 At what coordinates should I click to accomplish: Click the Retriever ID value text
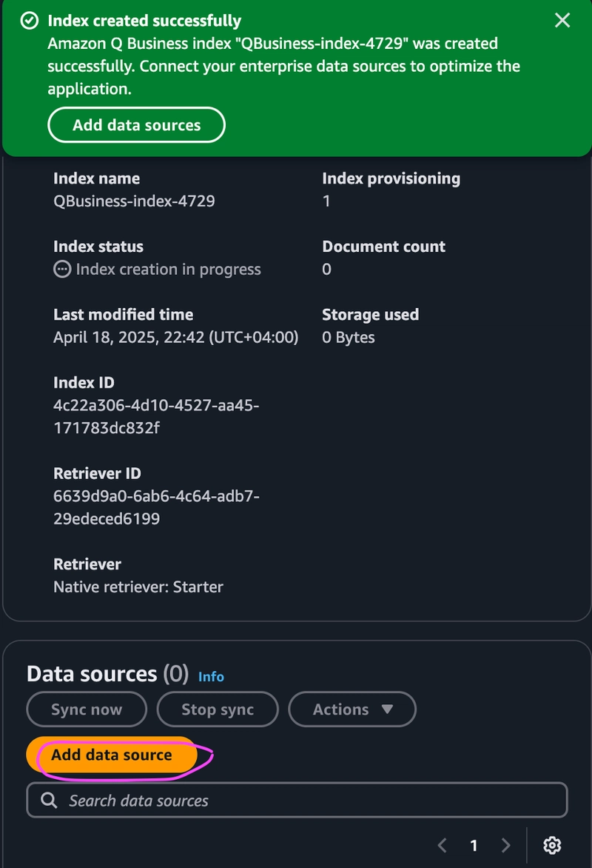click(x=157, y=507)
